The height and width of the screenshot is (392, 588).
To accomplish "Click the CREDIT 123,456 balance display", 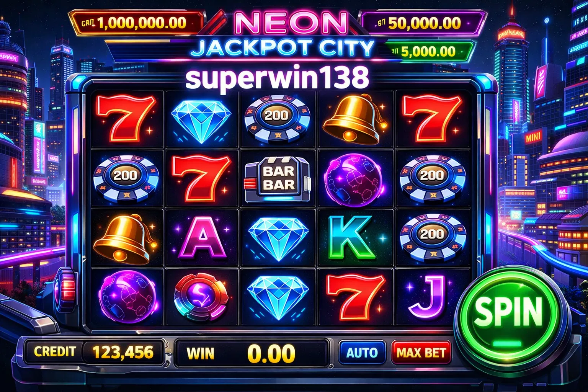I will click(x=95, y=352).
